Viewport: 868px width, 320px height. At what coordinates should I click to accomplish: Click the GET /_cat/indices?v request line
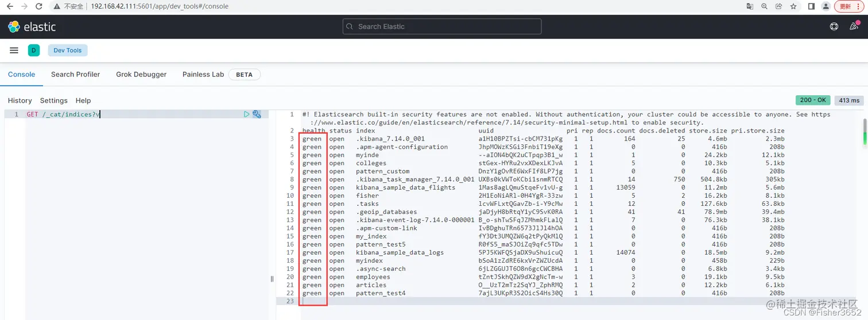[x=63, y=114]
